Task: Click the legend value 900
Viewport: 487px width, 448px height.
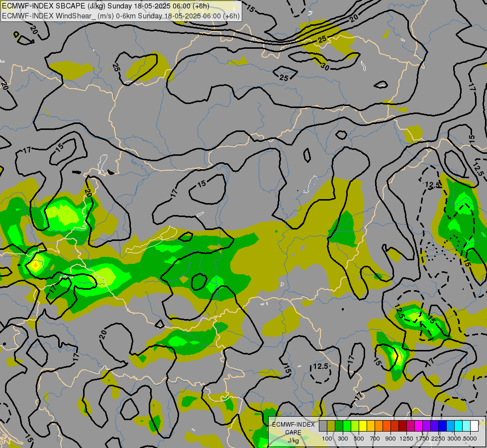Action: pos(390,439)
